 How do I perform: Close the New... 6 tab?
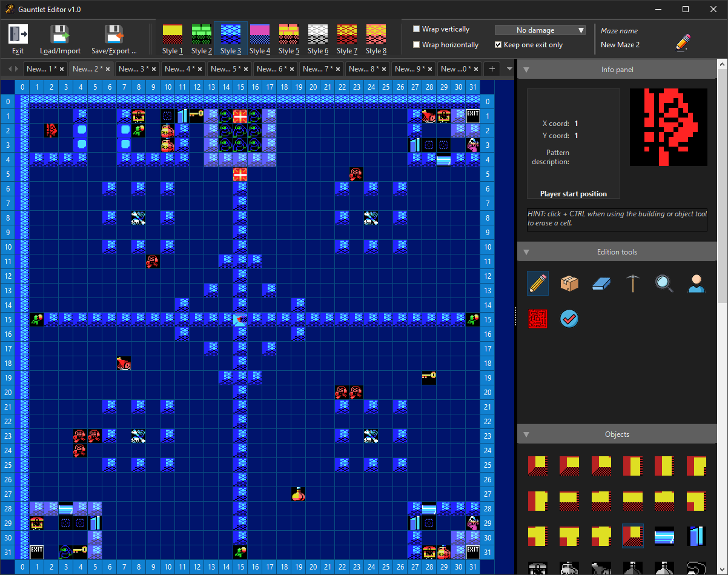(292, 69)
